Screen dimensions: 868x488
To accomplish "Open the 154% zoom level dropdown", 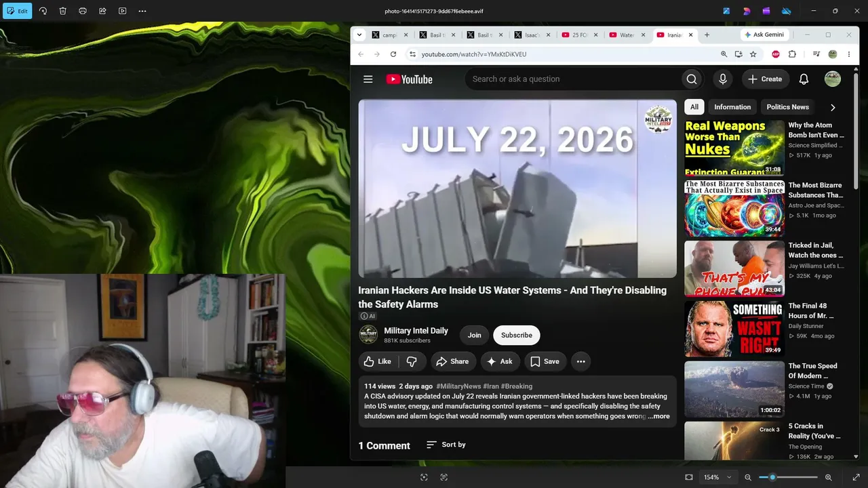I will pos(717,477).
